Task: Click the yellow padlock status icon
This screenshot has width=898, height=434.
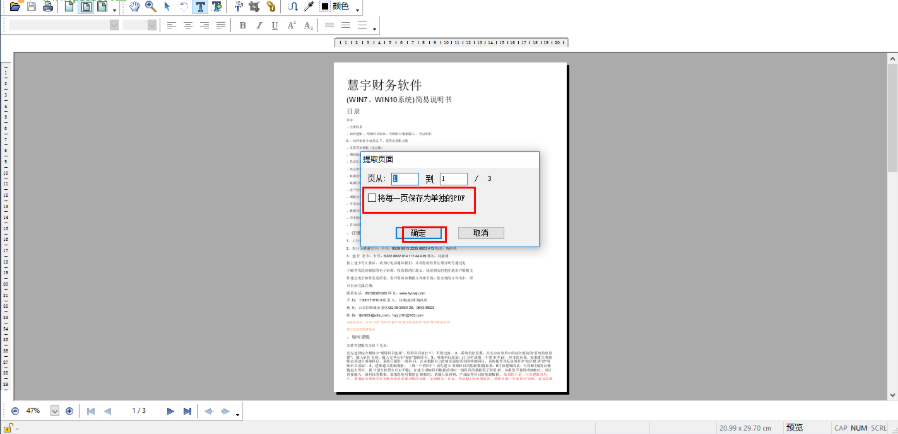Action: pos(9,427)
